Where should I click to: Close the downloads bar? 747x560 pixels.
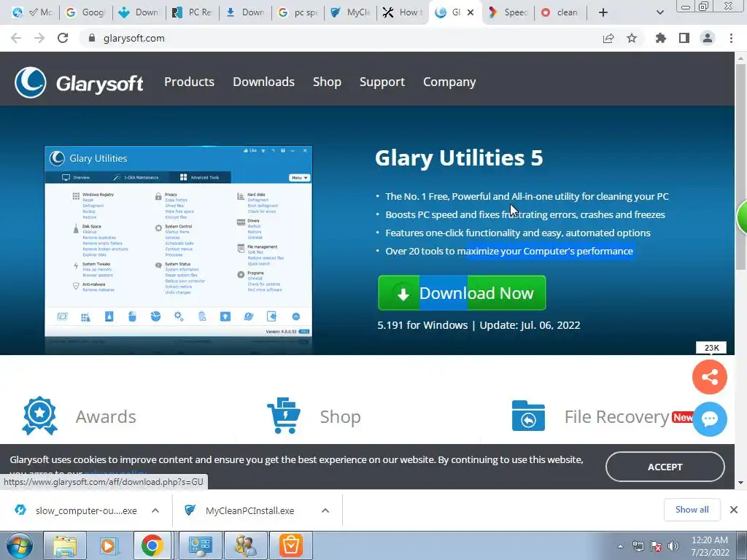(734, 510)
